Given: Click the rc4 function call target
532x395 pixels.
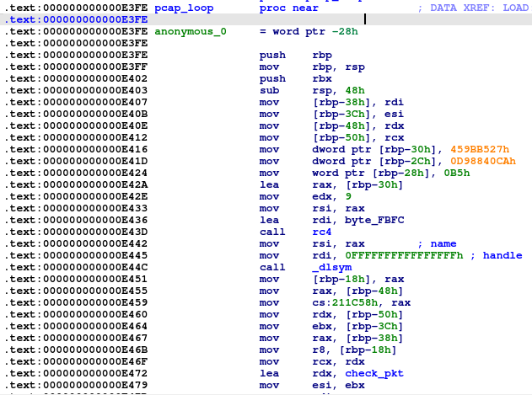Looking at the screenshot, I should pyautogui.click(x=321, y=232).
